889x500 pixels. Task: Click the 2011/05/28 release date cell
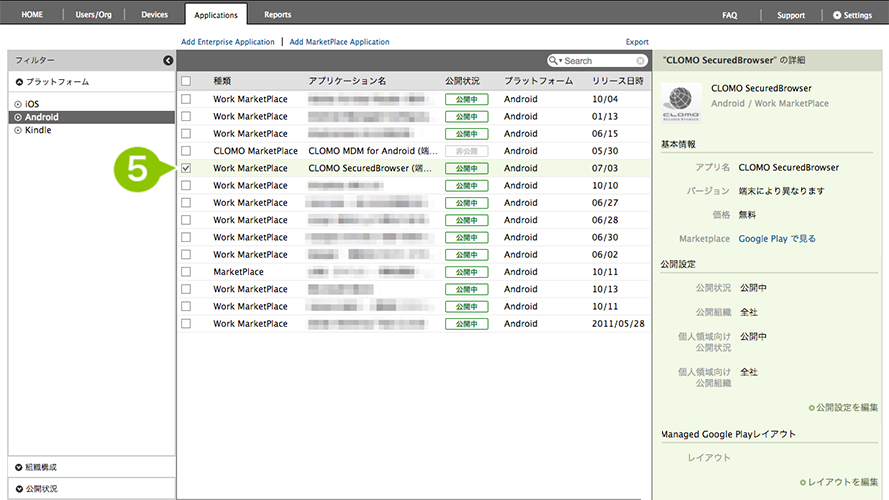(x=618, y=324)
